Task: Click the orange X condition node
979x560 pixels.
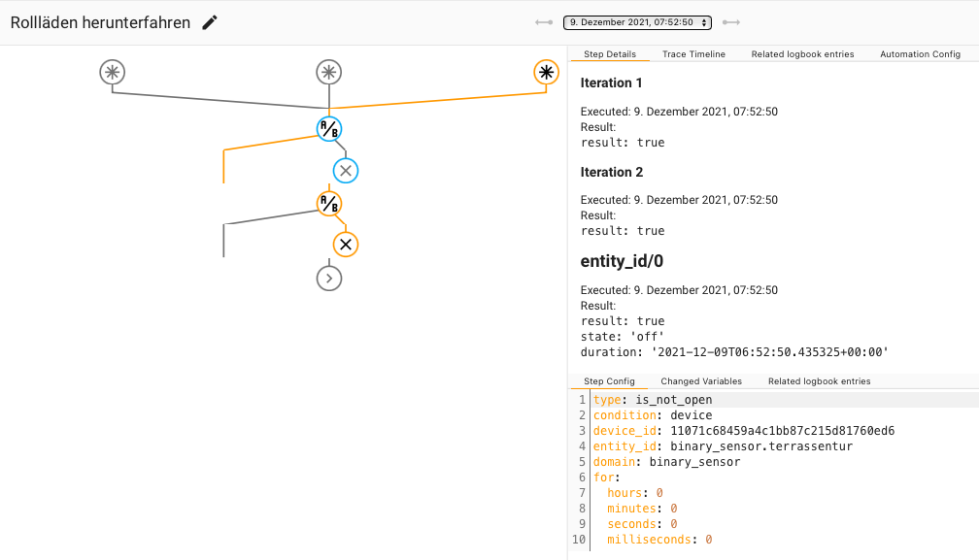Action: coord(346,244)
